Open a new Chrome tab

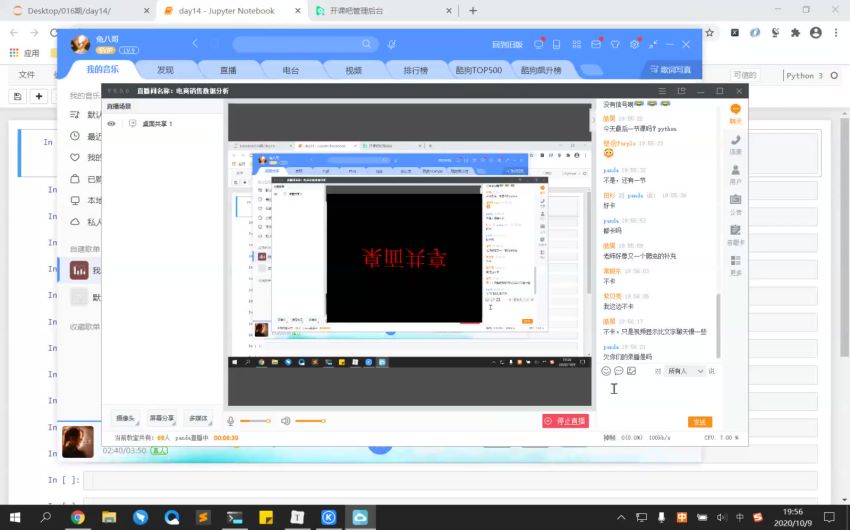(x=473, y=11)
